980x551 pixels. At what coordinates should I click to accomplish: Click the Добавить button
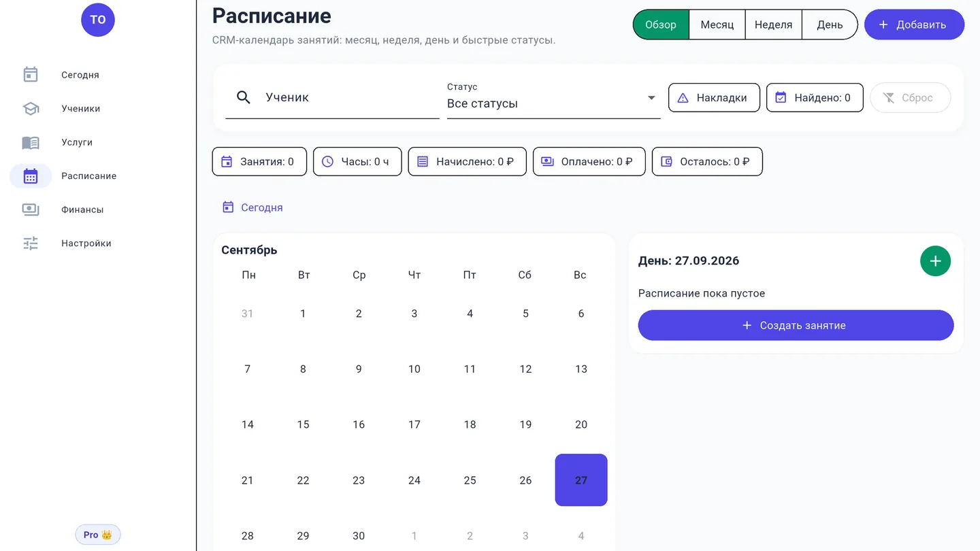click(914, 24)
